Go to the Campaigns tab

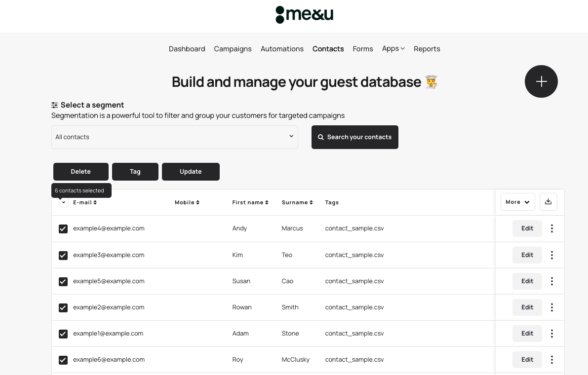coord(233,49)
